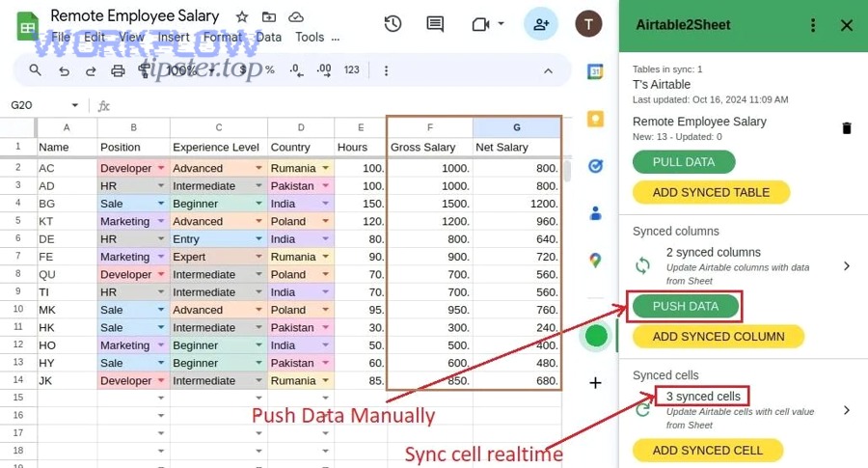868x468 pixels.
Task: Select column G header
Action: (517, 127)
